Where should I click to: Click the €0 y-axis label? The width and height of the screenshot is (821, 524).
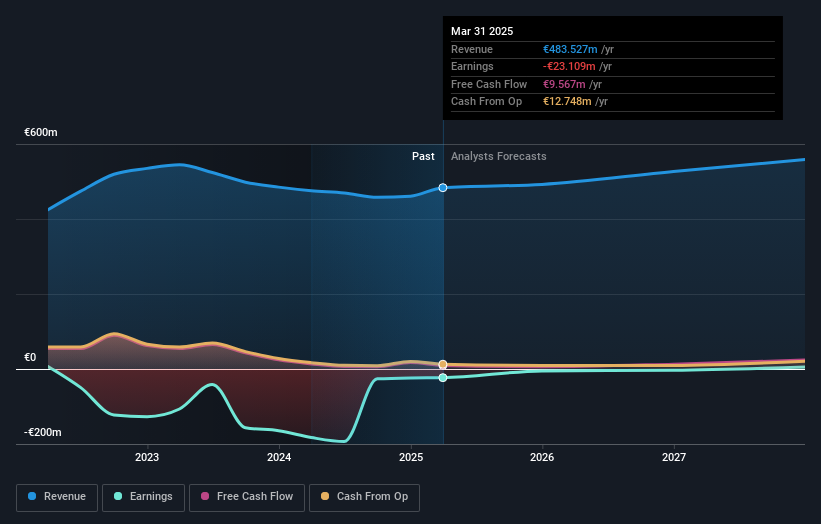[30, 358]
